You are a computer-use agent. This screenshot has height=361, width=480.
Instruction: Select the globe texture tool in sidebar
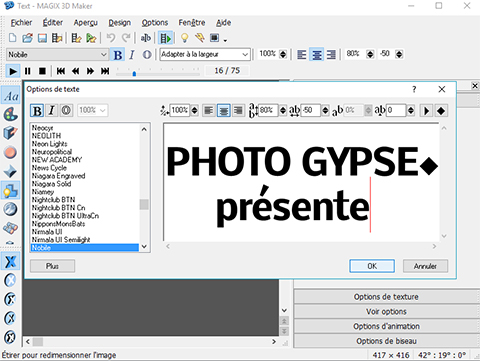10,209
